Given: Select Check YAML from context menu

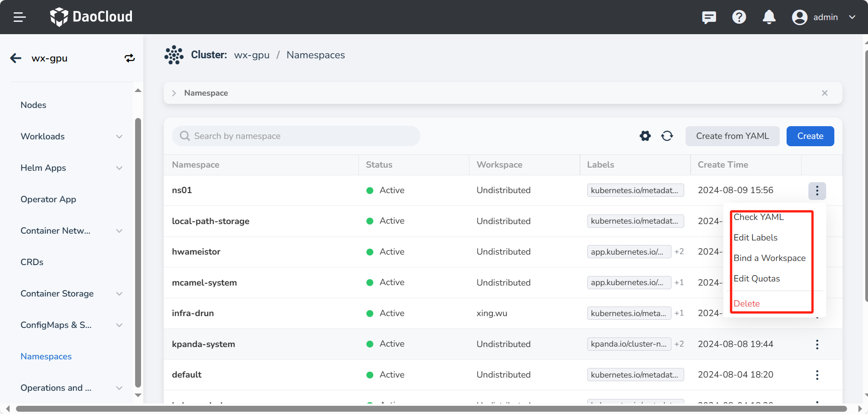Looking at the screenshot, I should [758, 217].
